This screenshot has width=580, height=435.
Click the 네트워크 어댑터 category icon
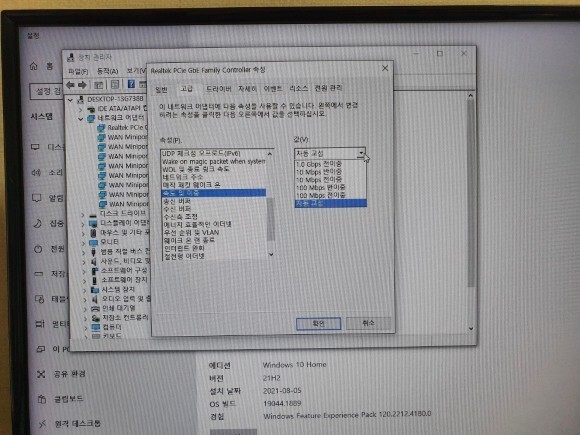click(x=91, y=118)
